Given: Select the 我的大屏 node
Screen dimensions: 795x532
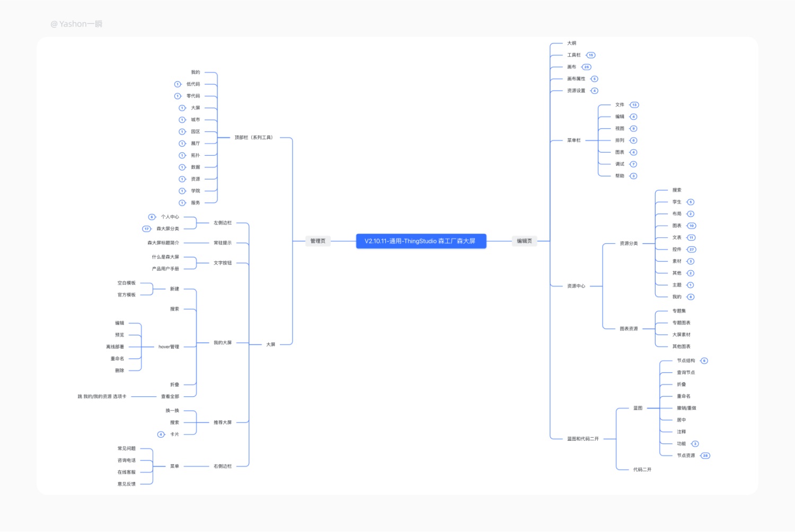Looking at the screenshot, I should 223,343.
